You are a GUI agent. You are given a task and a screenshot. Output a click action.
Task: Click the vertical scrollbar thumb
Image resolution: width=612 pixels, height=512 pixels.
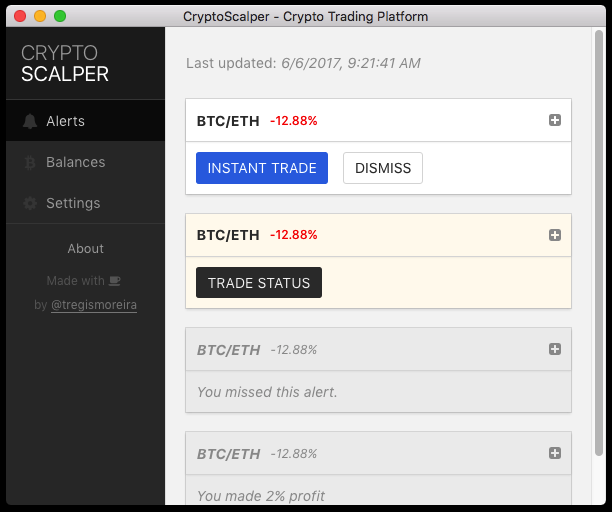[599, 243]
